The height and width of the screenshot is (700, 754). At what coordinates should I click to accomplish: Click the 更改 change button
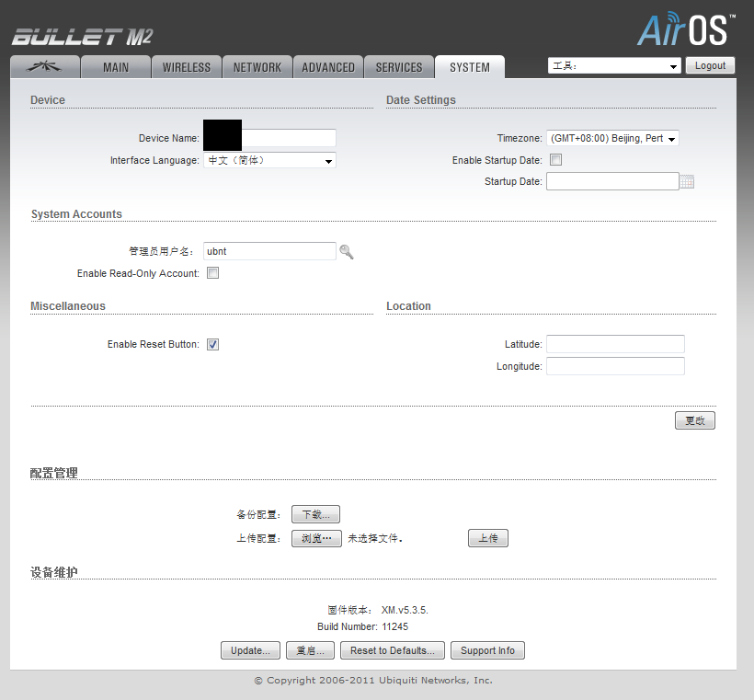coord(695,420)
